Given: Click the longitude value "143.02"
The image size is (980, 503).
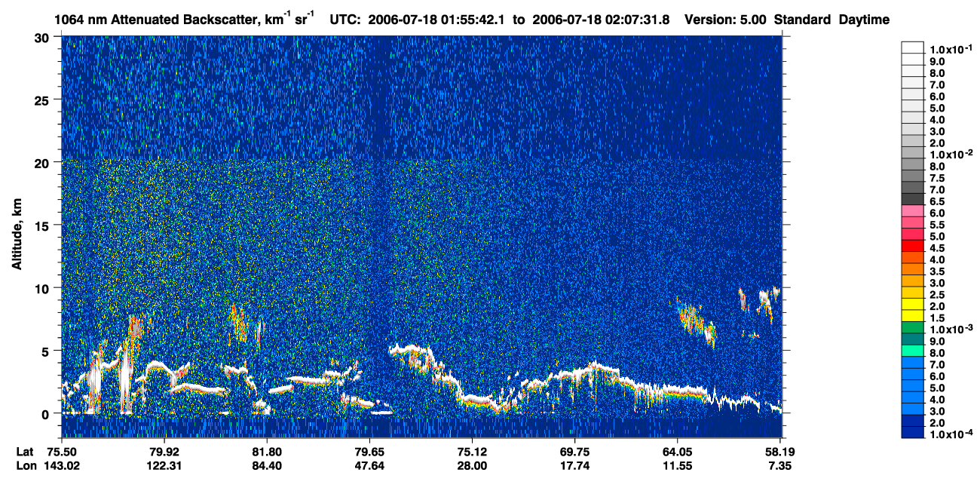Looking at the screenshot, I should coord(62,466).
